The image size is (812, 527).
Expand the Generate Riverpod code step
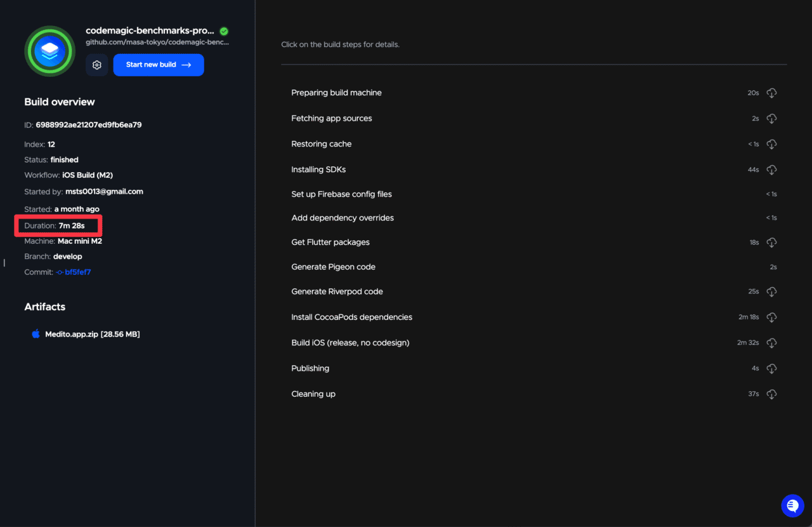tap(337, 291)
